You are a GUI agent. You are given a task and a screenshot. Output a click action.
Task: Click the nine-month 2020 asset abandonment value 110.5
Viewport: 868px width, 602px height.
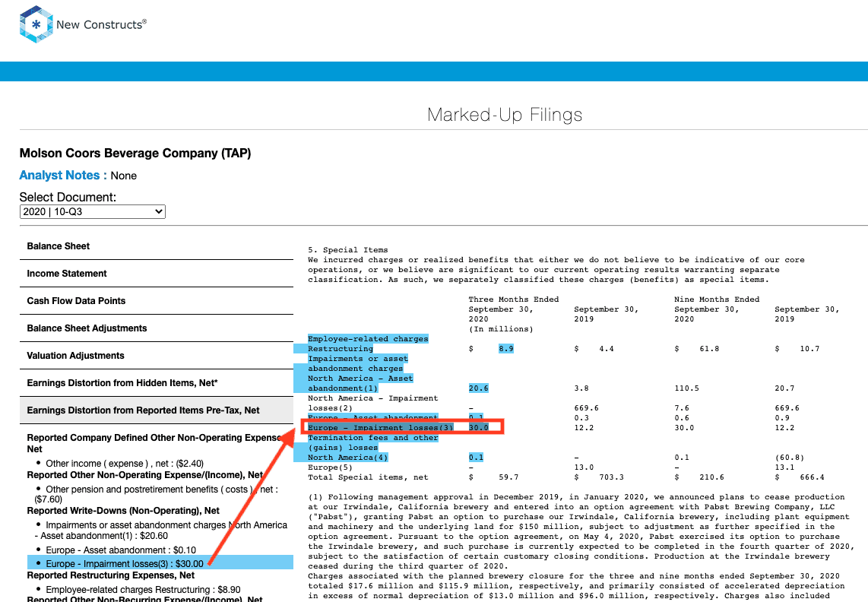tap(687, 388)
